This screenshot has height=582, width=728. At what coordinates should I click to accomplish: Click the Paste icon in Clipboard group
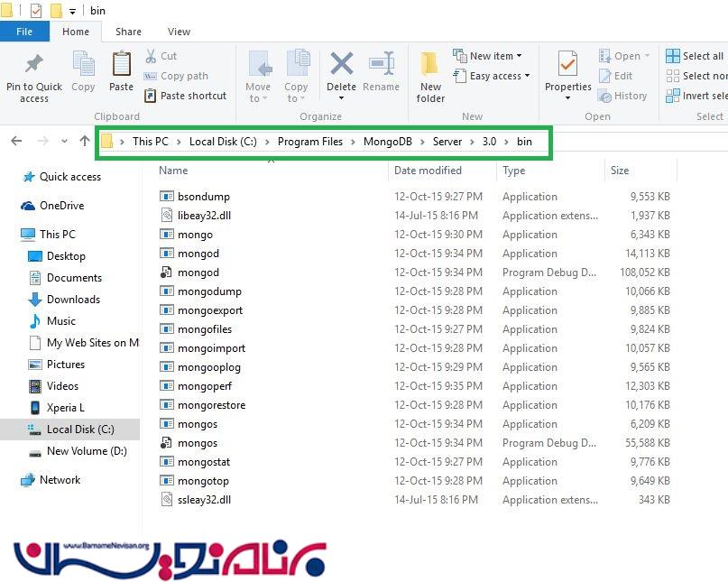[121, 66]
